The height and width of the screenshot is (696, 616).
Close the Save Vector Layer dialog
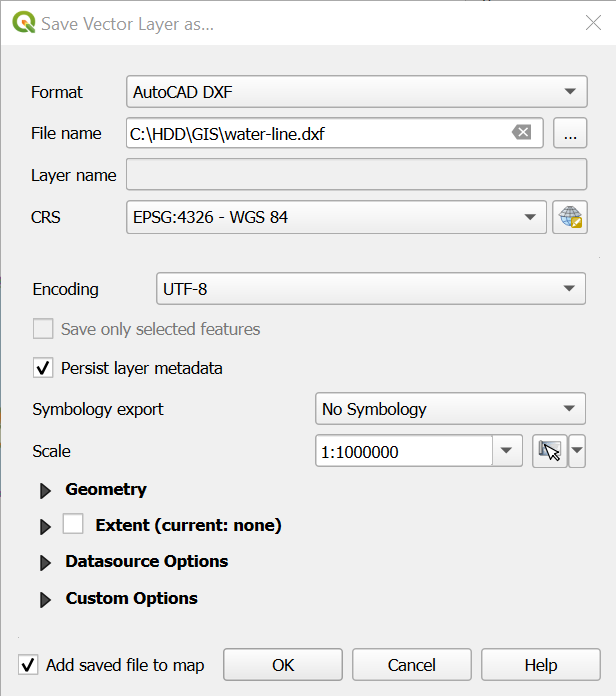click(x=592, y=23)
